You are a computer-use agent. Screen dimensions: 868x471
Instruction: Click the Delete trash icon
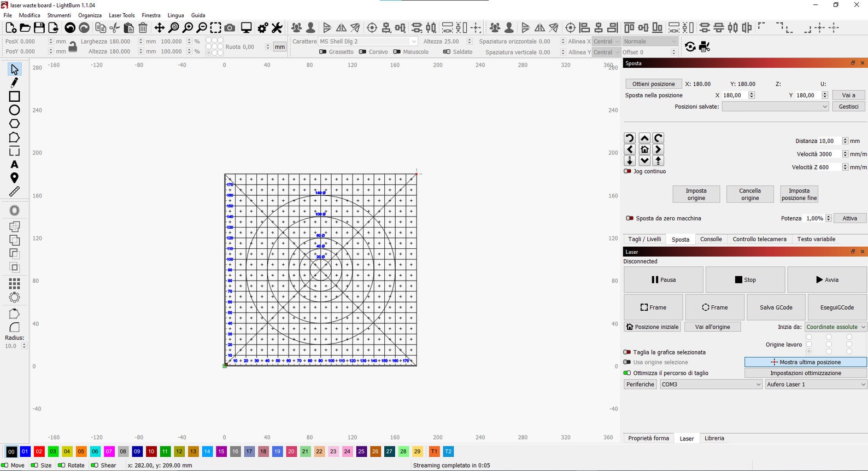click(143, 28)
